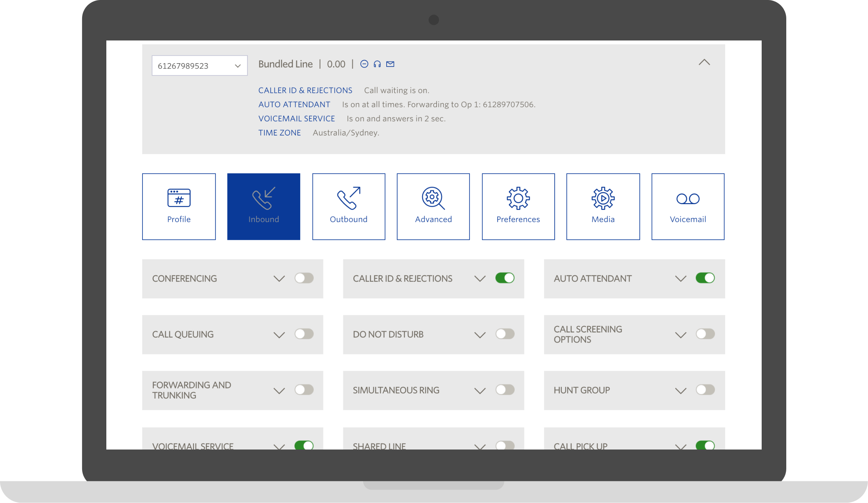Click the do-not-disturb circle icon in header
Viewport: 868px width, 503px height.
364,64
